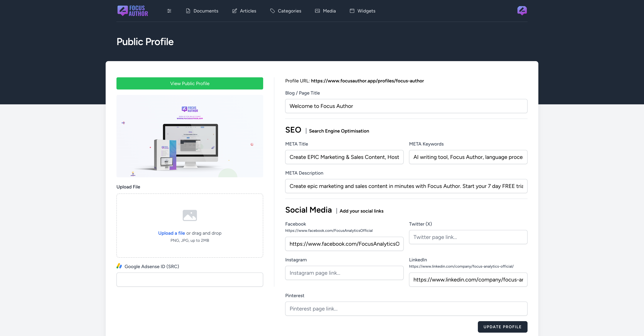Click the Pinterest field label
The image size is (644, 336).
295,295
